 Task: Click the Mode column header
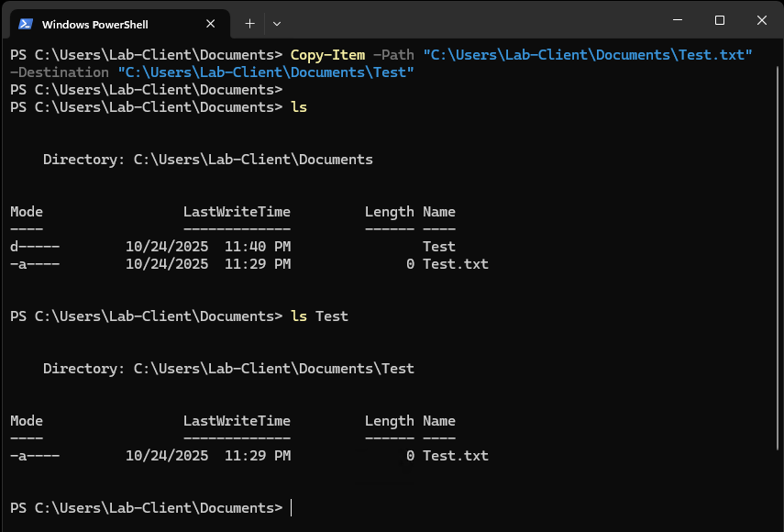[x=26, y=211]
